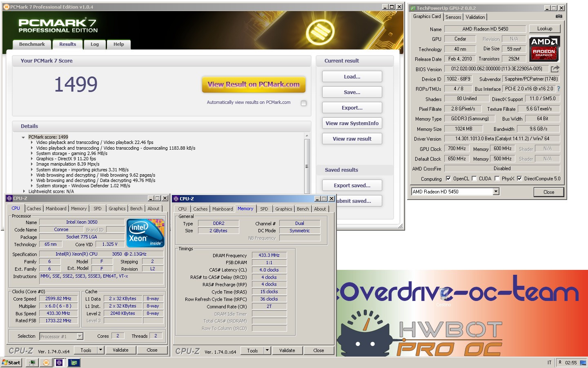
Task: Open Mainboard tab in left CPU-Z window
Action: (56, 209)
